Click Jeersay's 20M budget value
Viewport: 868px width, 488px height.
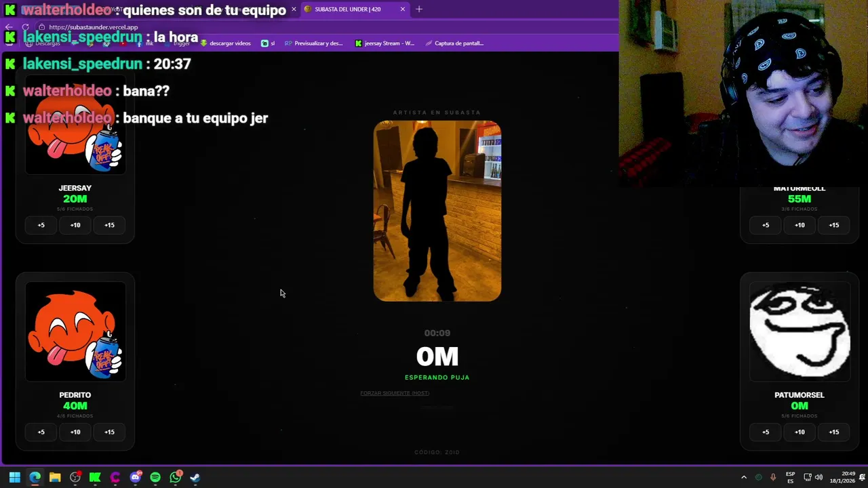75,199
